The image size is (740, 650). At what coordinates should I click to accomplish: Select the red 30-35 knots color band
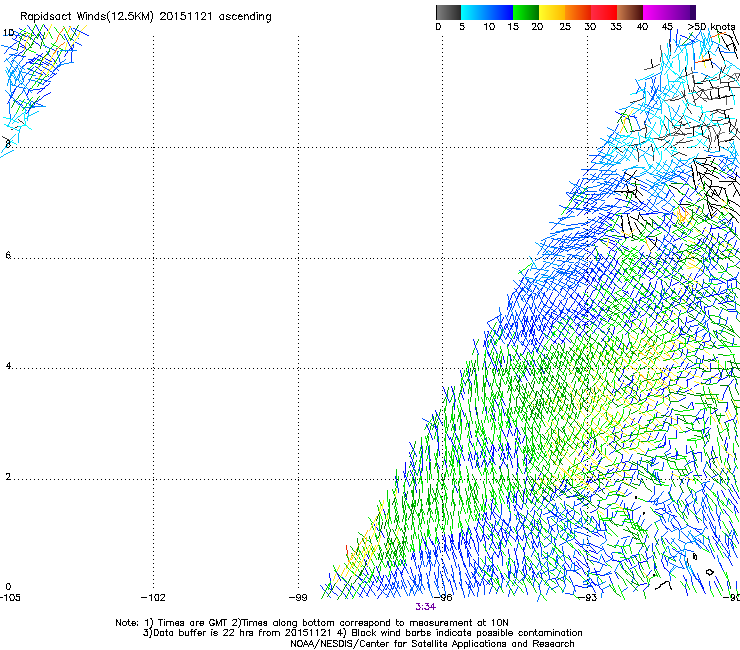[604, 12]
